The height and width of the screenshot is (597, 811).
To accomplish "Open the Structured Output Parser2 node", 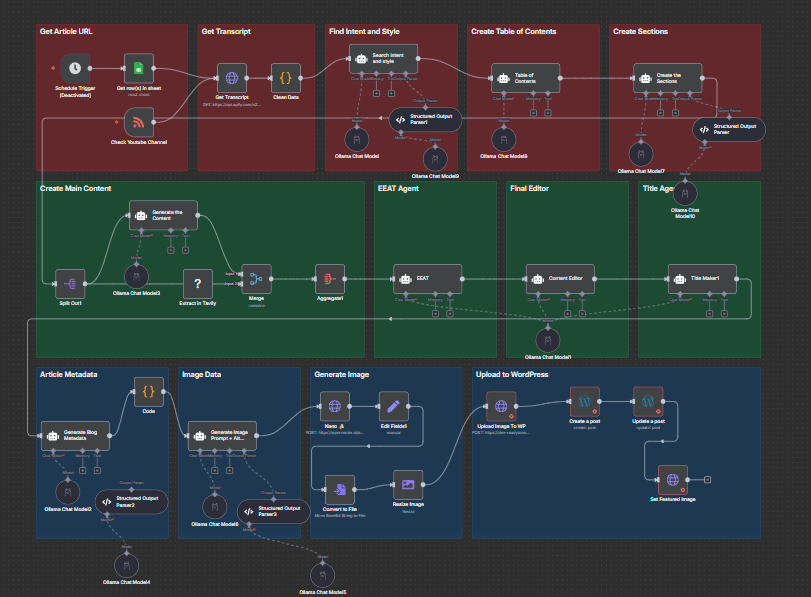I will pos(131,502).
